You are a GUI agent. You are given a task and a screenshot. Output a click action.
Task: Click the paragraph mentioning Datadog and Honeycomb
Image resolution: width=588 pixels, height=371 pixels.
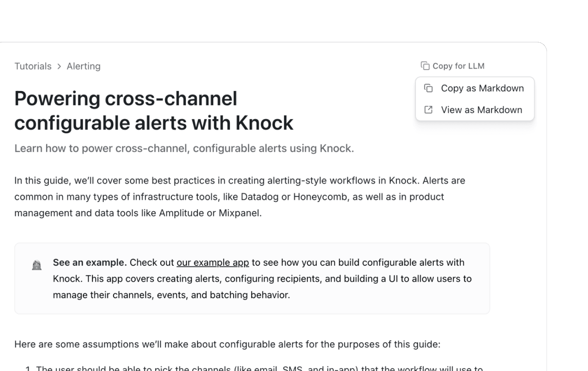click(x=239, y=196)
